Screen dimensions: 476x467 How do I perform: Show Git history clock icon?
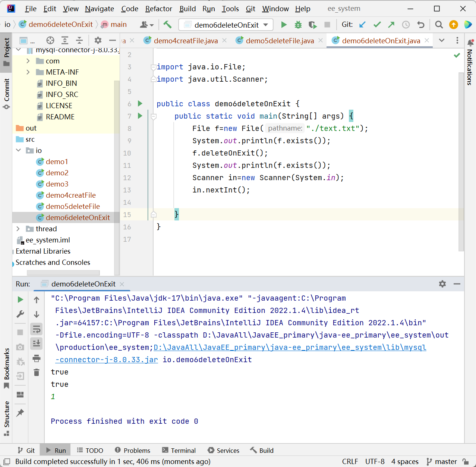406,25
